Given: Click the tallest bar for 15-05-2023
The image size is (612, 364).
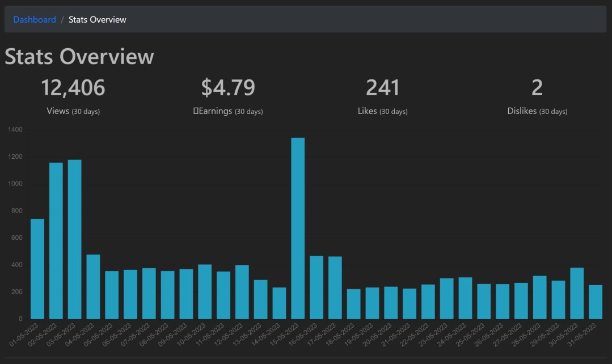Looking at the screenshot, I should pyautogui.click(x=298, y=228).
